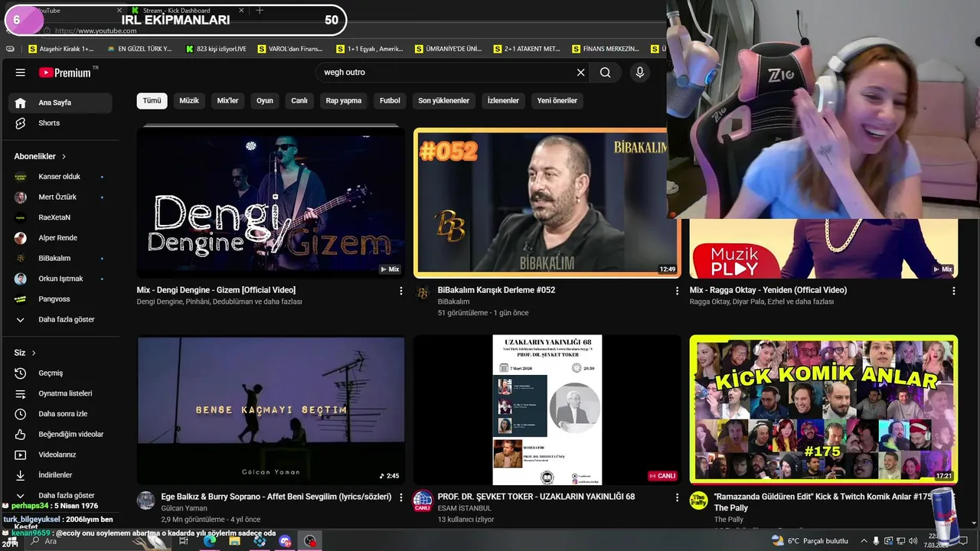The image size is (980, 551).
Task: Open Ataşehir Kiralık bookmark
Action: pyautogui.click(x=61, y=49)
